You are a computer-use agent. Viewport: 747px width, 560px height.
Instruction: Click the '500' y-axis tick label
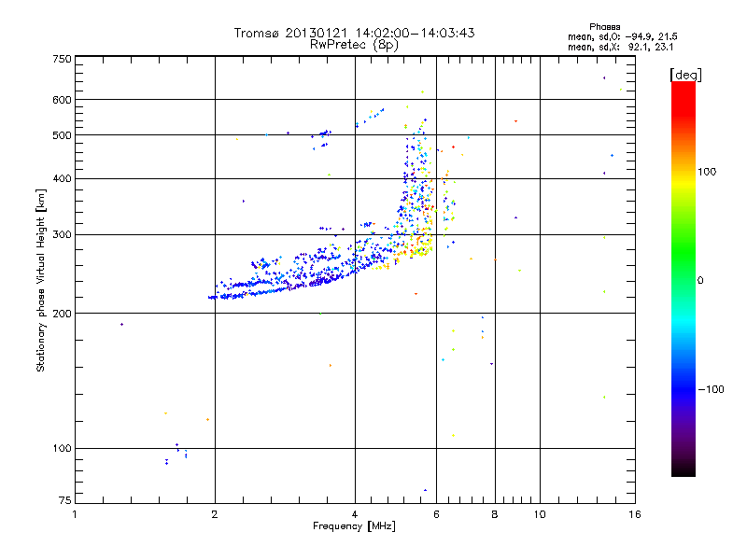coord(63,135)
